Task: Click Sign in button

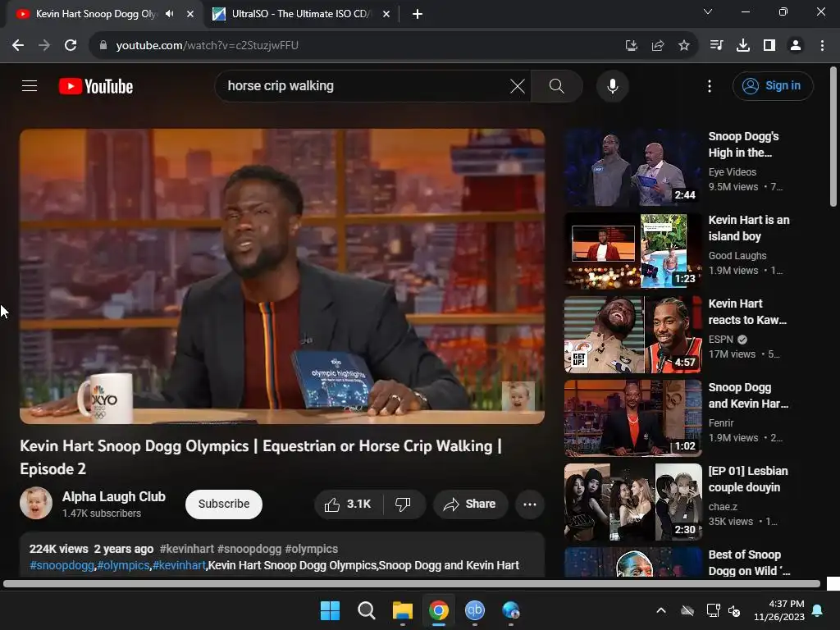Action: pos(773,85)
